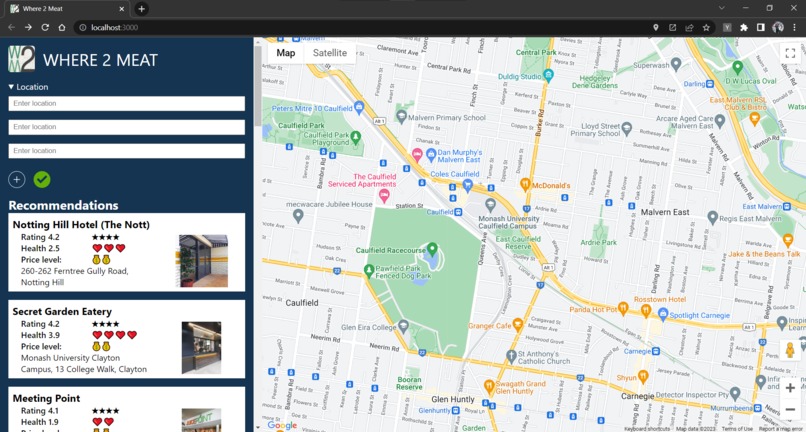This screenshot has width=806, height=432.
Task: Select Meeting Point recommendation title
Action: coord(46,399)
